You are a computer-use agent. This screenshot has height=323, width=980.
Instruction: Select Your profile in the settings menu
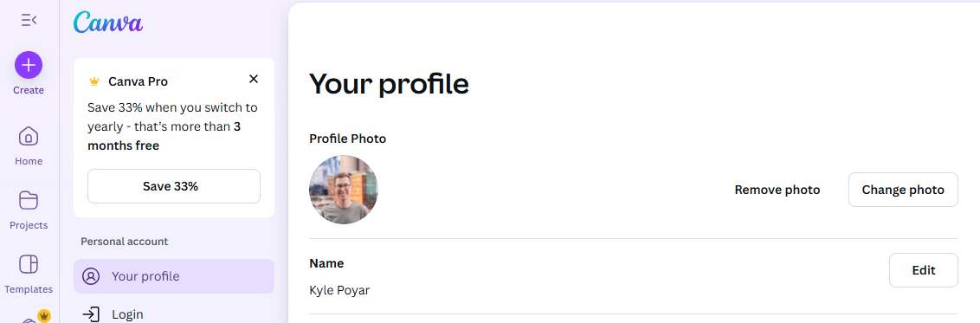[174, 276]
